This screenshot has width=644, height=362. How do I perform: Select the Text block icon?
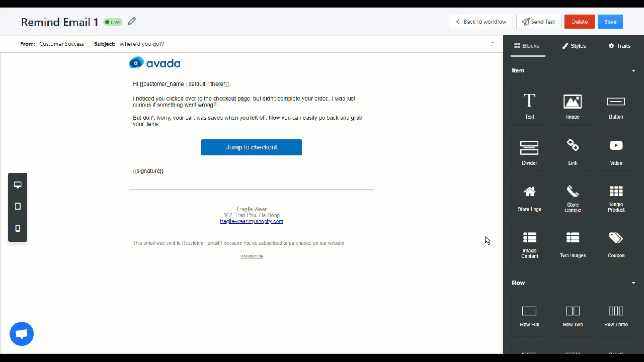click(x=529, y=102)
